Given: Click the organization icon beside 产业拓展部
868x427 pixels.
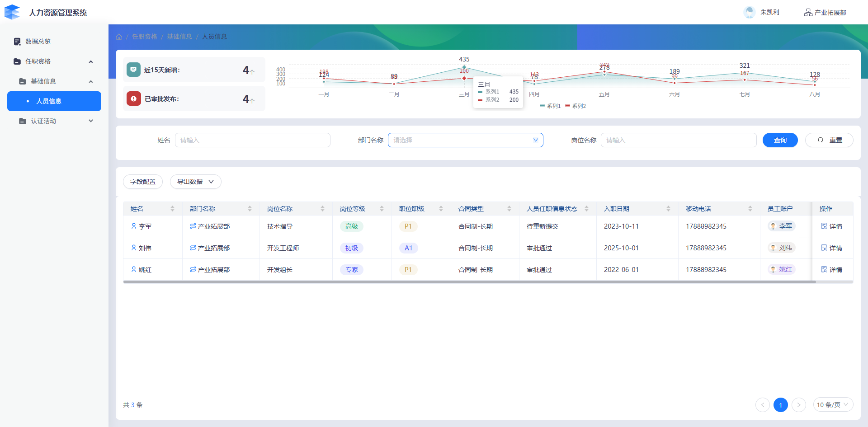Looking at the screenshot, I should pos(808,13).
